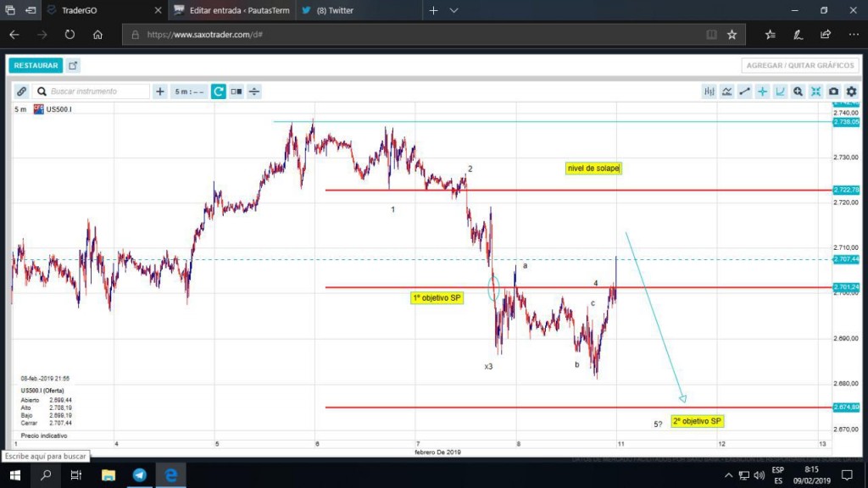Image resolution: width=868 pixels, height=488 pixels.
Task: Select the '1º objetivo SP' chart annotation
Action: 437,297
